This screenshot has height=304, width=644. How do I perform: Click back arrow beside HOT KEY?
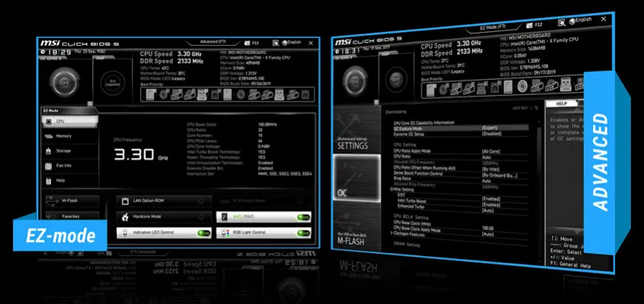click(x=536, y=108)
